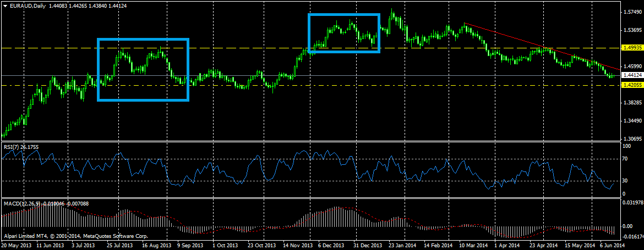644x250 pixels.
Task: Click the 6 Dec 2013 date label
Action: pos(331,246)
